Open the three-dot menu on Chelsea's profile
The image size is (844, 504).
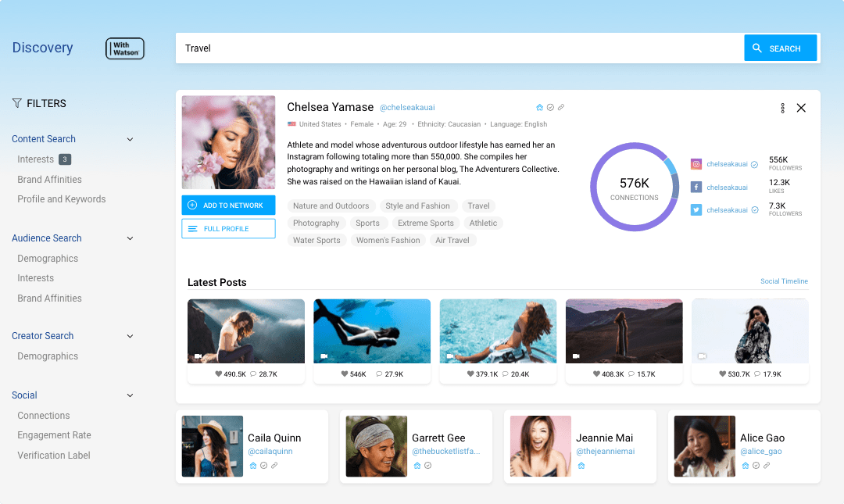click(x=782, y=109)
